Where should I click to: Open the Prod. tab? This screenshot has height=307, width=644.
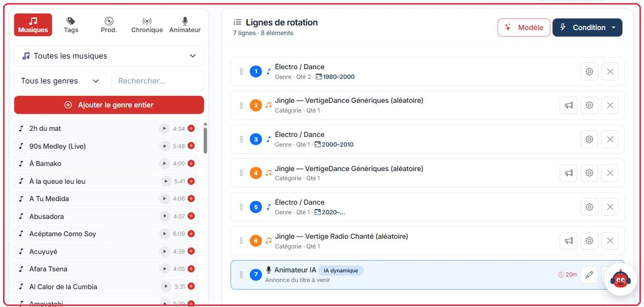[109, 25]
